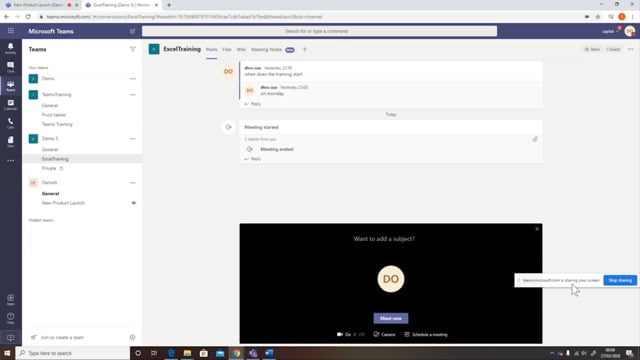
Task: Click the ExcelTraining channel avatar icon
Action: (x=154, y=49)
